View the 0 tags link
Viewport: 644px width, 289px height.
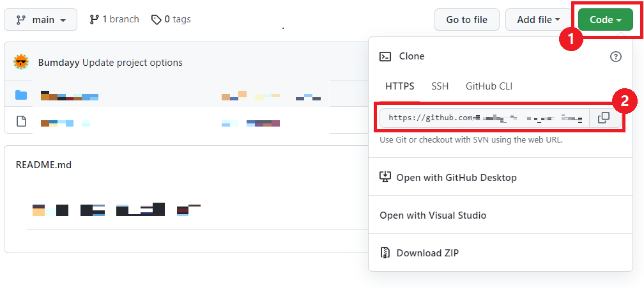click(x=171, y=19)
